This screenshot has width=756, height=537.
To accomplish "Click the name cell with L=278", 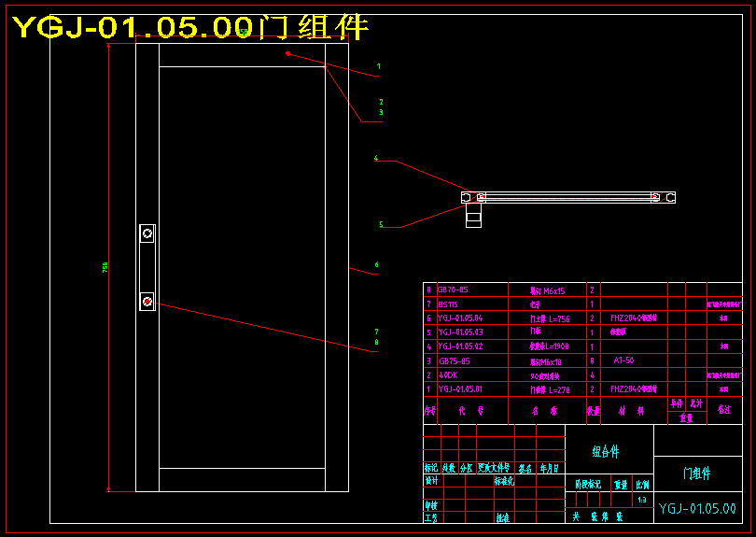I will point(550,389).
